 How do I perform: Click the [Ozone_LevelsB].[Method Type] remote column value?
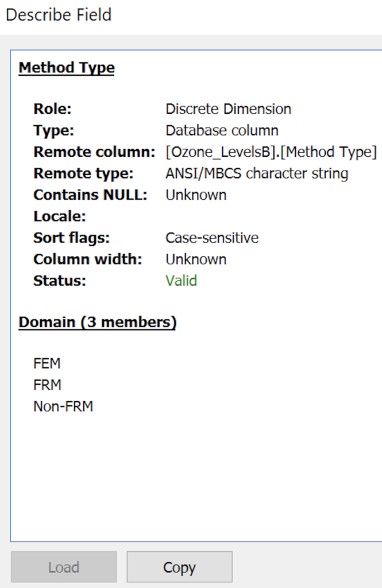tap(271, 152)
